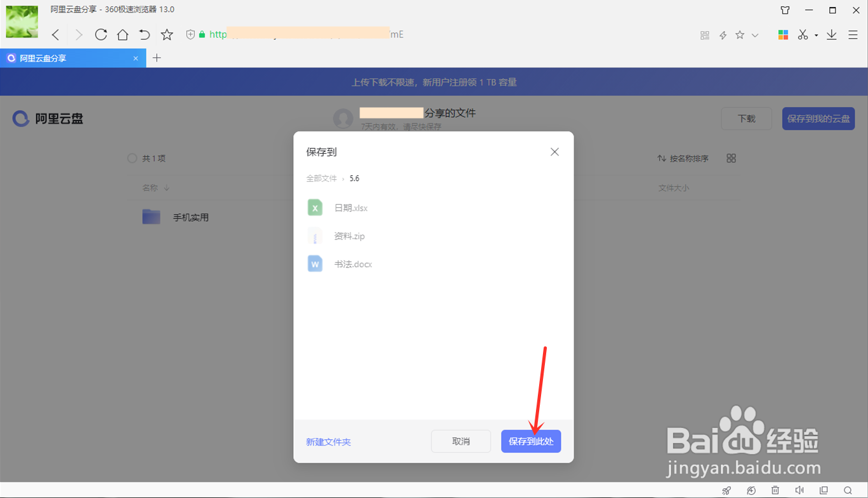This screenshot has height=498, width=868.
Task: Toggle the sound speaker icon in status bar
Action: [x=800, y=490]
